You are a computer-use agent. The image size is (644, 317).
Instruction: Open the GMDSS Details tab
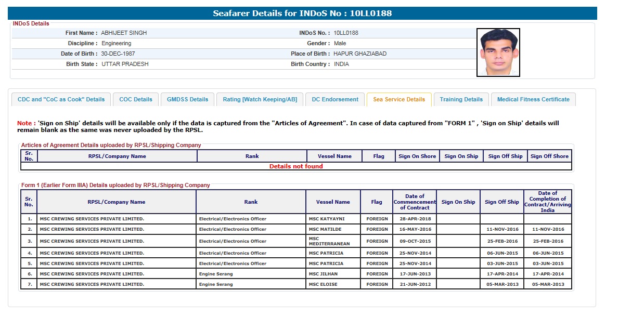[x=187, y=99]
